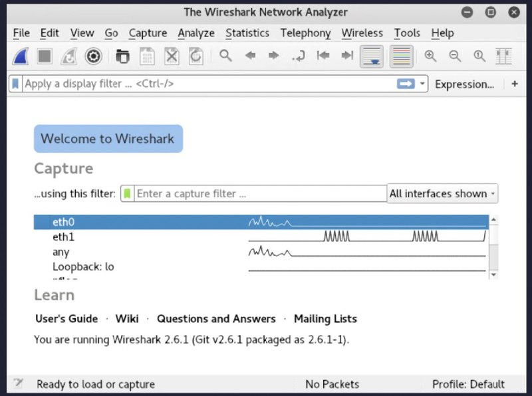The height and width of the screenshot is (396, 532).
Task: Select the Loopback: lo interface
Action: point(261,267)
